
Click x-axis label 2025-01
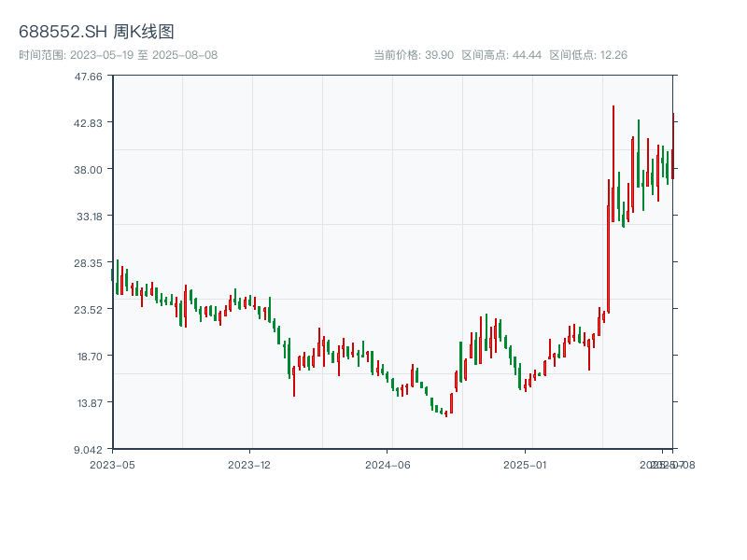point(525,465)
